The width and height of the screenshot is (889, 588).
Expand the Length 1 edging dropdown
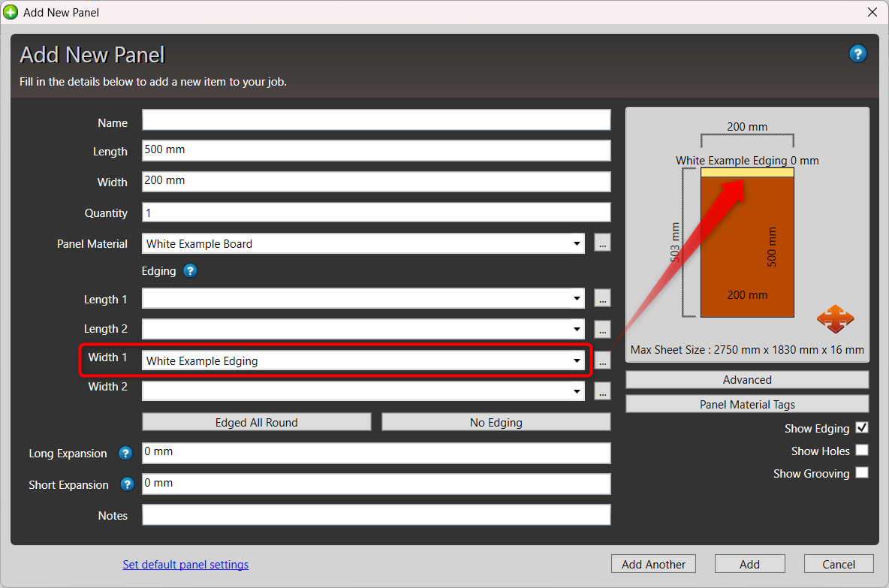tap(577, 298)
